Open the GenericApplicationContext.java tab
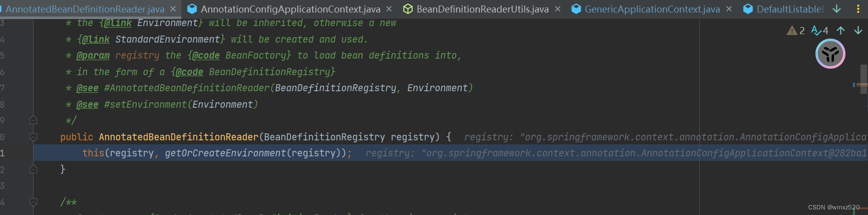Viewport: 868px width, 215px height. coord(652,9)
